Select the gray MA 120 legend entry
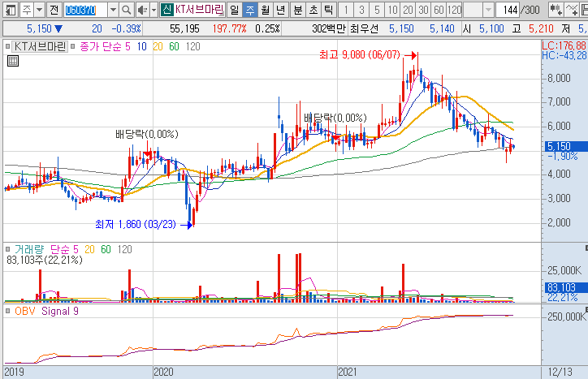588x379 pixels. (192, 46)
